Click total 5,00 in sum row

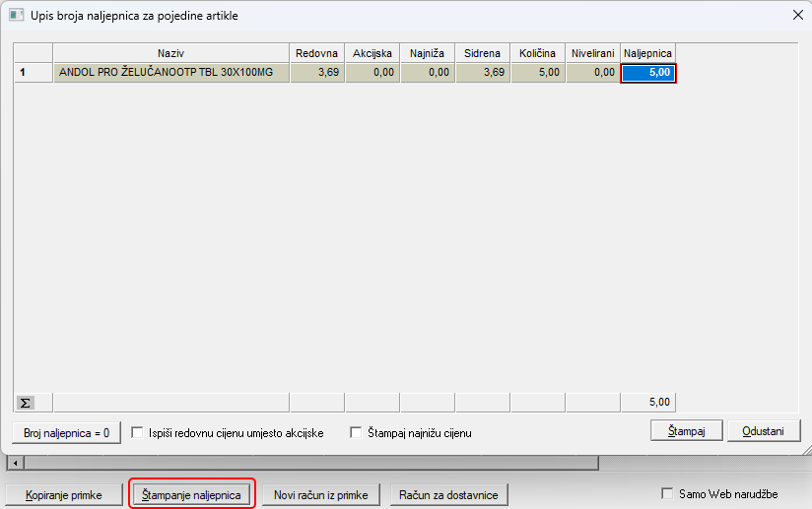(647, 403)
